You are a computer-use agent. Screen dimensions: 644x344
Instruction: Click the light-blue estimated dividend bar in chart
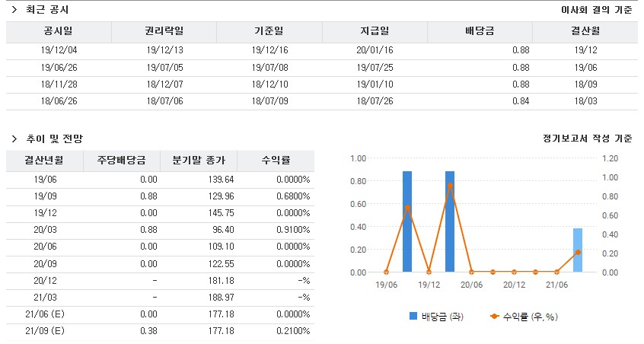pos(578,250)
